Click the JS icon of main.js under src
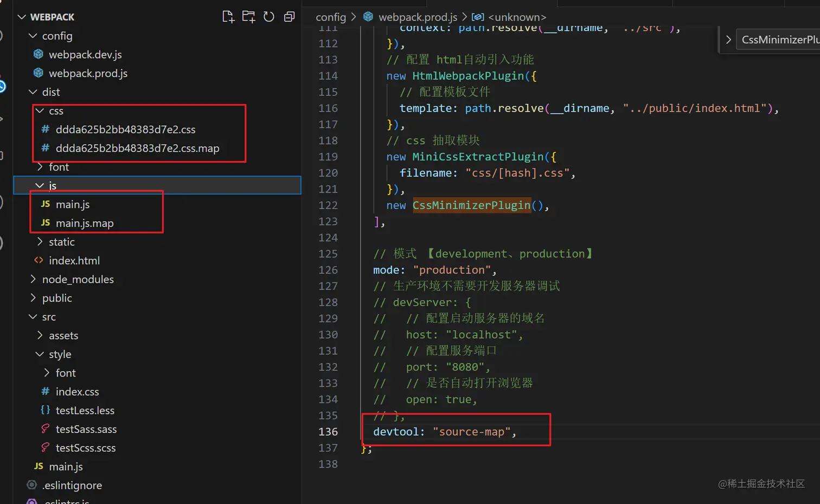The image size is (820, 504). [x=39, y=466]
